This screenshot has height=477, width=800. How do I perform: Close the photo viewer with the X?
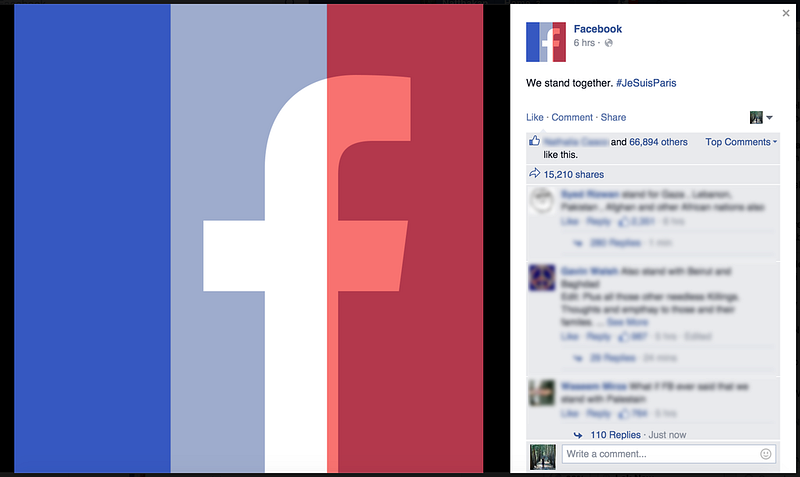click(786, 13)
